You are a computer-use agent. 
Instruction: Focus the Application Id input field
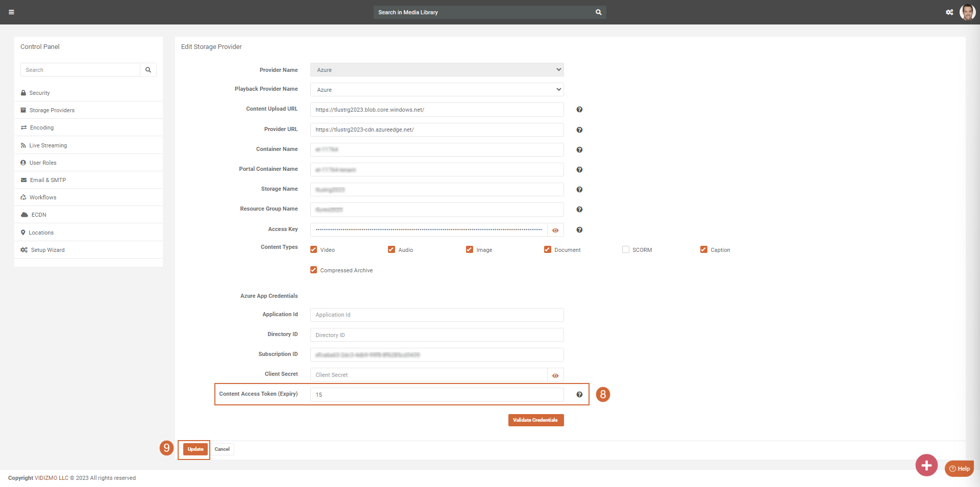[x=437, y=315]
